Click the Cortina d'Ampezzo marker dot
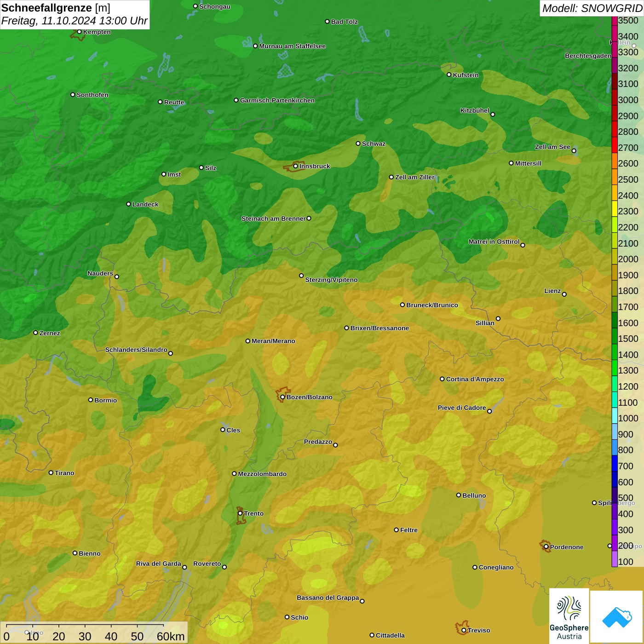The width and height of the screenshot is (644, 644). click(x=442, y=379)
